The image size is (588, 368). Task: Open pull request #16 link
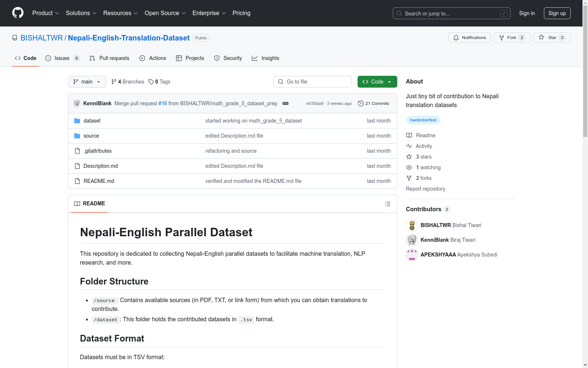click(x=163, y=103)
